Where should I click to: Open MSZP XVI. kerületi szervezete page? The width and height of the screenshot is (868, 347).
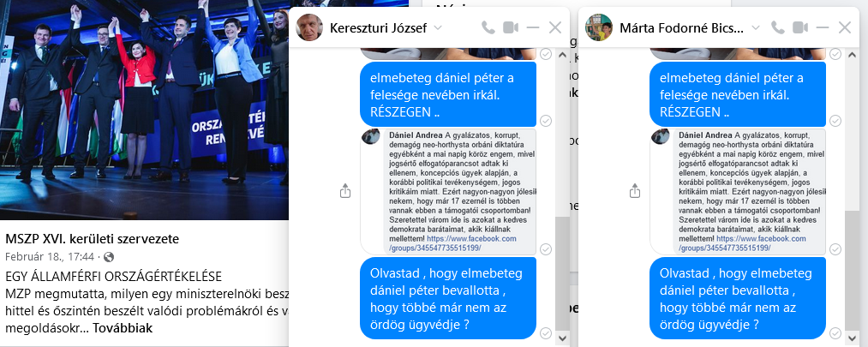pyautogui.click(x=93, y=239)
